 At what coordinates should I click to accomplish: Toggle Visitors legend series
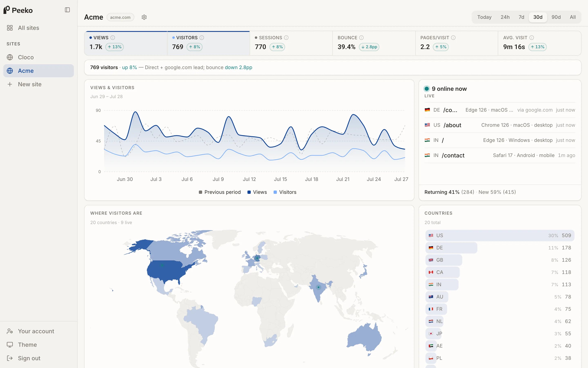(285, 192)
